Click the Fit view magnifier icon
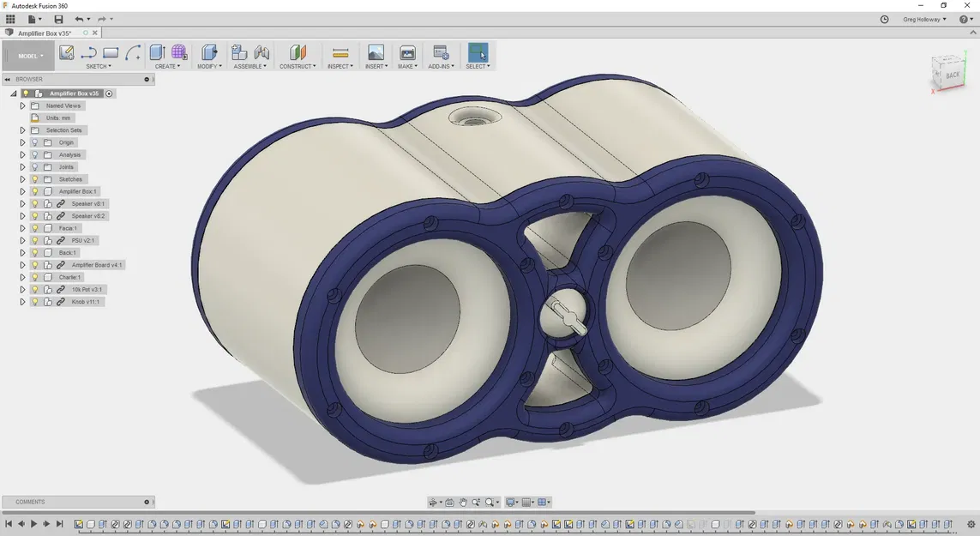Image resolution: width=980 pixels, height=536 pixels. point(490,502)
